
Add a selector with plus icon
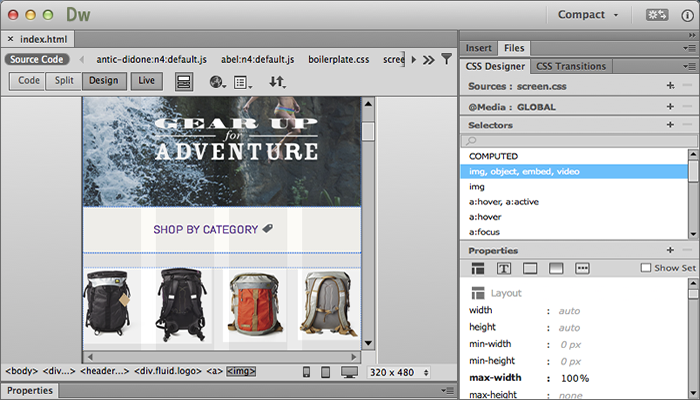670,125
